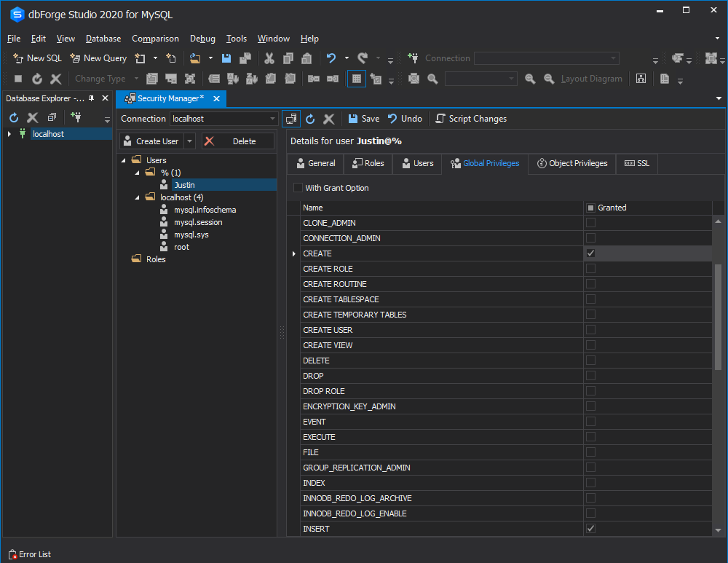Close the Database Explorer panel
The image size is (728, 563).
pos(105,98)
